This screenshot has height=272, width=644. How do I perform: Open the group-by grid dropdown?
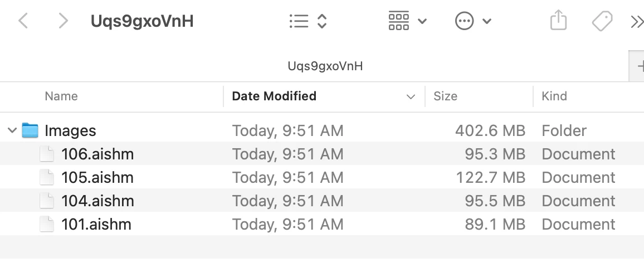[x=407, y=21]
